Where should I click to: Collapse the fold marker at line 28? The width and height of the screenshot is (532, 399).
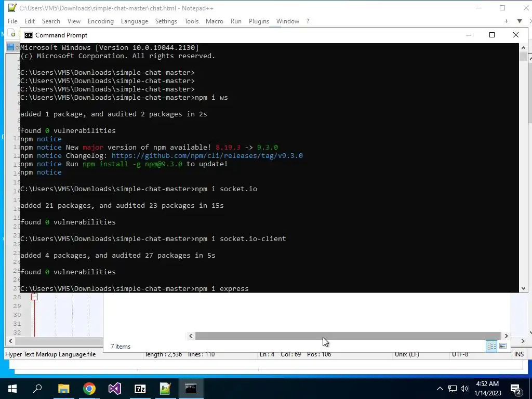point(34,297)
